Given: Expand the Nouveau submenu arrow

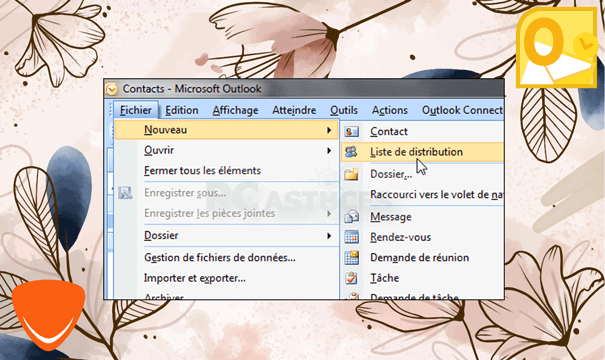Looking at the screenshot, I should click(x=329, y=130).
